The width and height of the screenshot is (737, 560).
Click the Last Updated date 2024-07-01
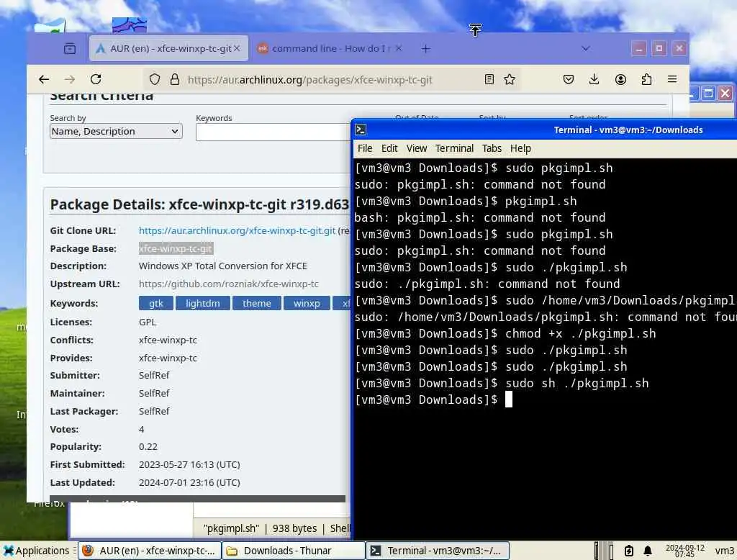point(189,482)
